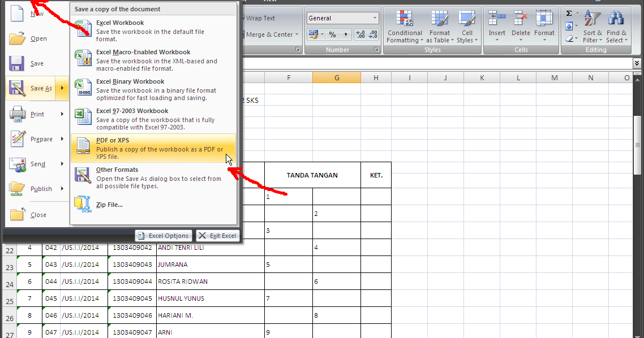Open the Find & Select menu
The height and width of the screenshot is (338, 644).
616,27
